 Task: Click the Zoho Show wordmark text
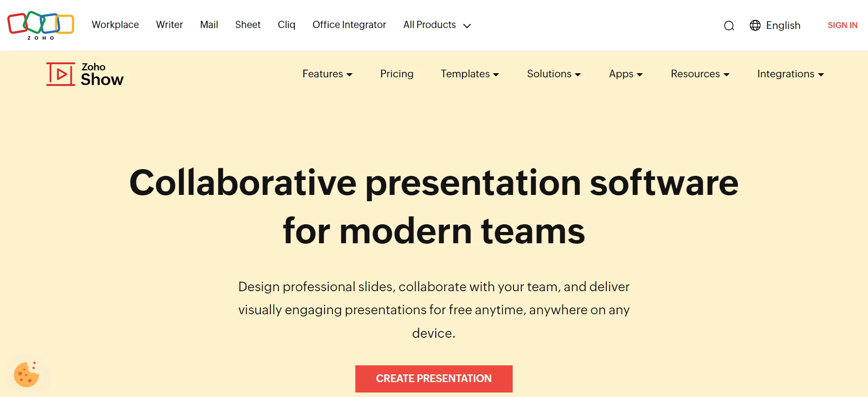(x=102, y=75)
